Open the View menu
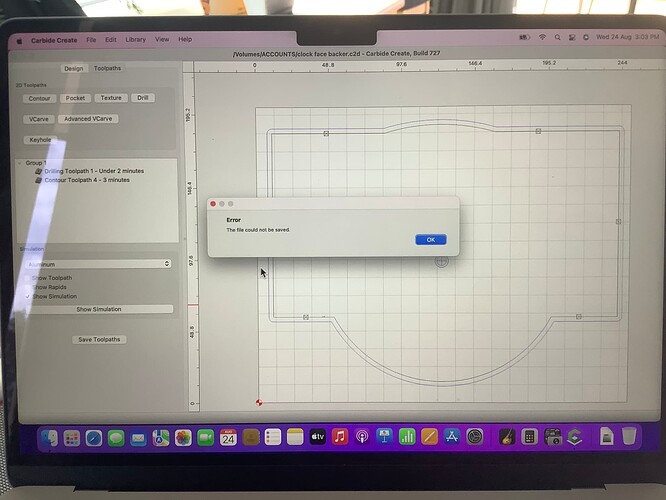This screenshot has width=666, height=500. click(162, 39)
